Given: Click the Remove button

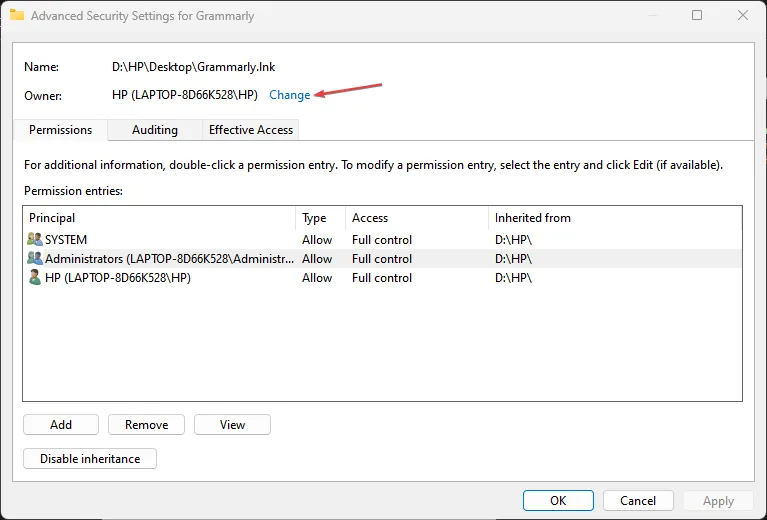Looking at the screenshot, I should 146,425.
